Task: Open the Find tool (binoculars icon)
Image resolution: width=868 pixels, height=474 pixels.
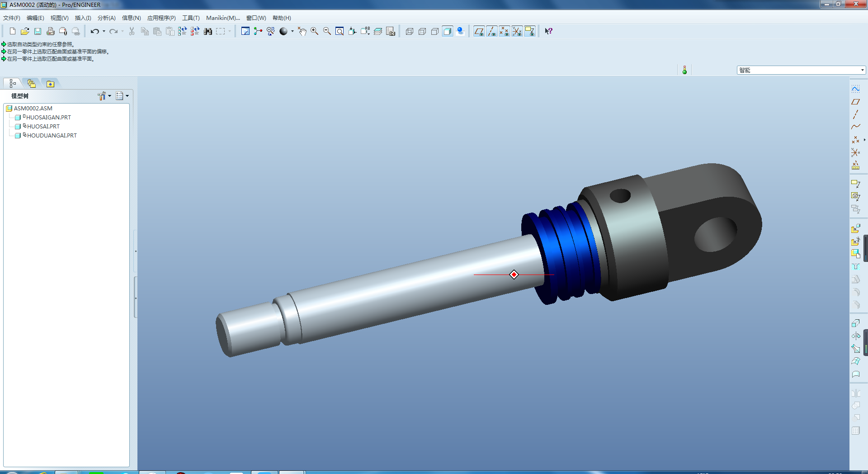Action: (x=208, y=31)
